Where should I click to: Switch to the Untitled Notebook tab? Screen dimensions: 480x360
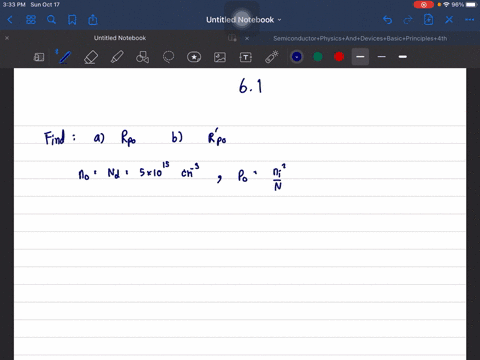(120, 38)
